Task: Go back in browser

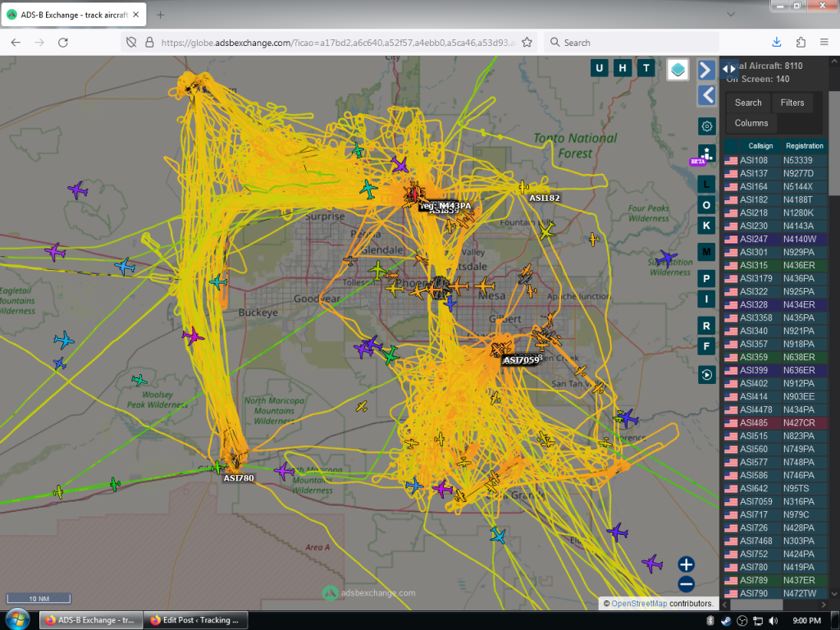Action: [16, 43]
